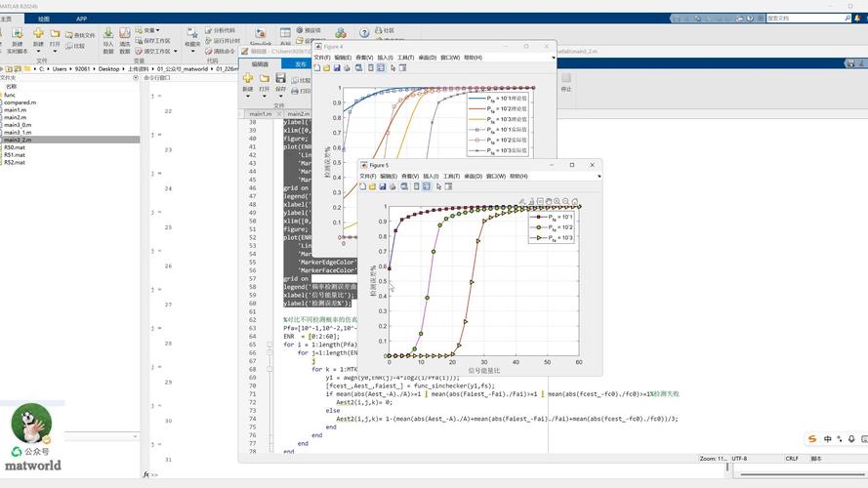This screenshot has height=488, width=868.
Task: Open the Variable (变量) dropdown in the ribbon
Action: click(153, 30)
